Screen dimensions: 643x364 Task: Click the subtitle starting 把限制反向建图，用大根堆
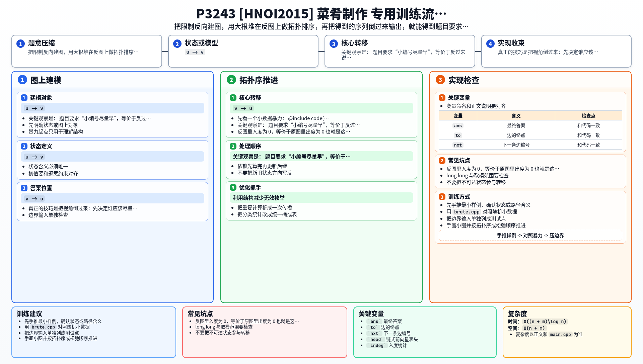tap(321, 27)
